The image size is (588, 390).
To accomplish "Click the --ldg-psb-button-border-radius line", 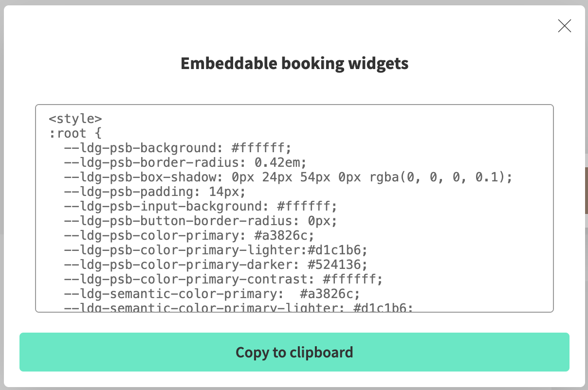I will [x=201, y=221].
